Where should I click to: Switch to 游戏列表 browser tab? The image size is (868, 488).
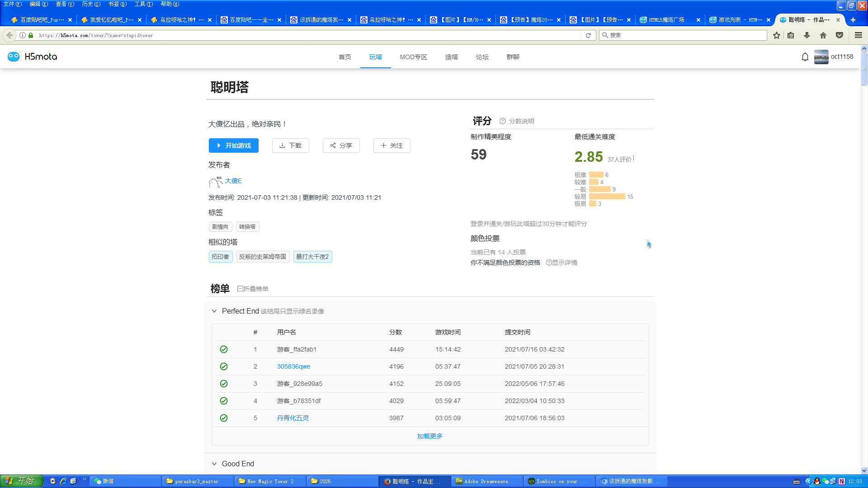(x=740, y=20)
